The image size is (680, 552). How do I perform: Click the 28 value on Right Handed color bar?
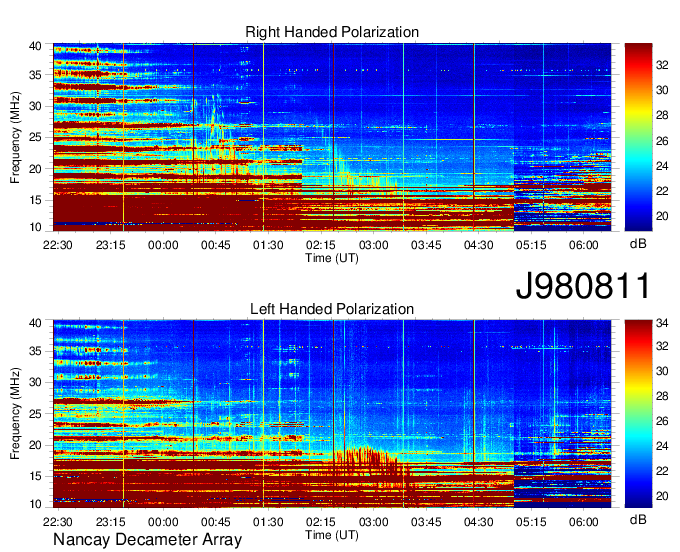click(x=662, y=115)
